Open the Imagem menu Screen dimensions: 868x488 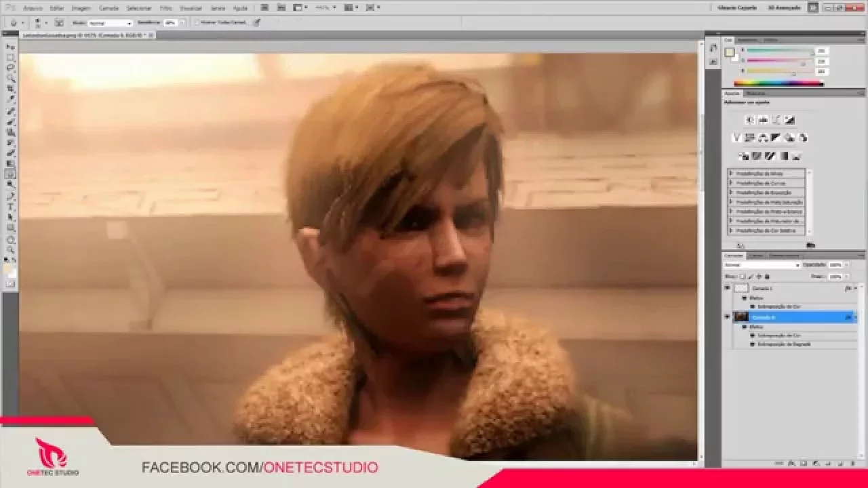tap(81, 8)
